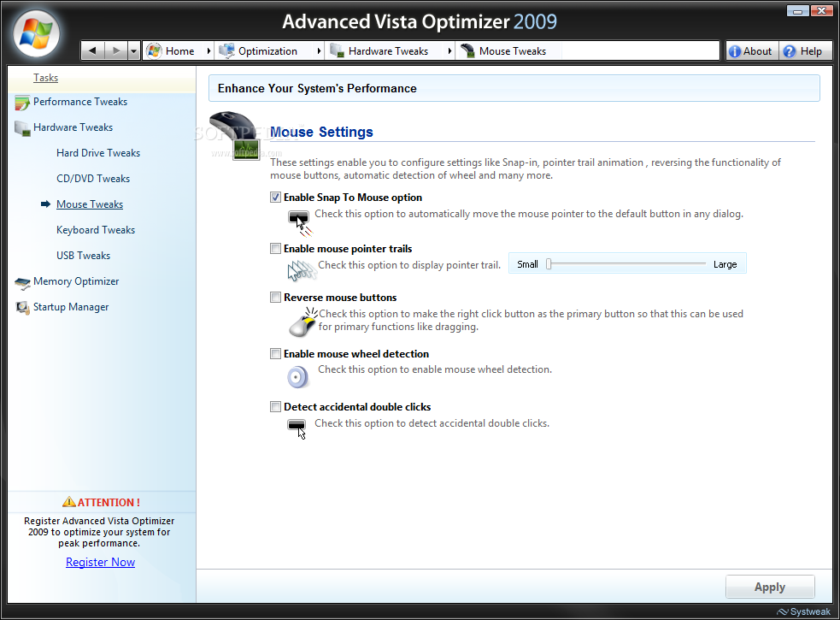Click 'Enhance Your System's Performance' heading
Image resolution: width=840 pixels, height=620 pixels.
(317, 88)
